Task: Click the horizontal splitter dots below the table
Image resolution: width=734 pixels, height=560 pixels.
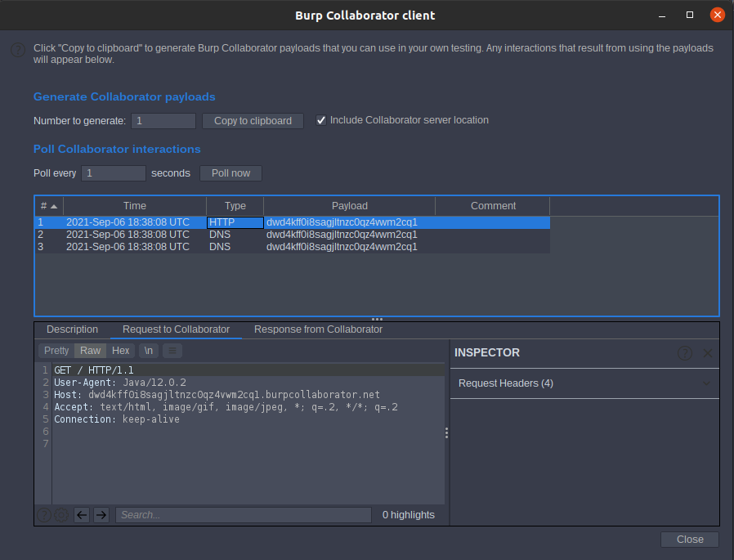Action: pos(377,320)
